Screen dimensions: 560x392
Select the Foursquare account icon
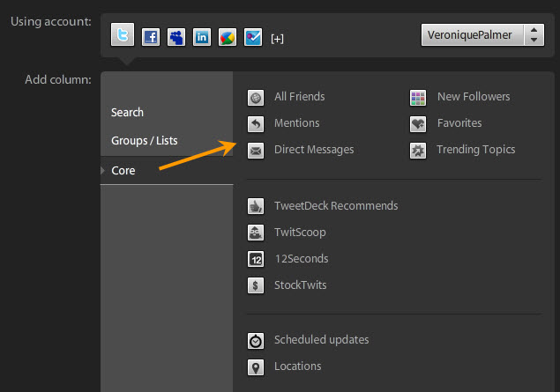click(252, 37)
